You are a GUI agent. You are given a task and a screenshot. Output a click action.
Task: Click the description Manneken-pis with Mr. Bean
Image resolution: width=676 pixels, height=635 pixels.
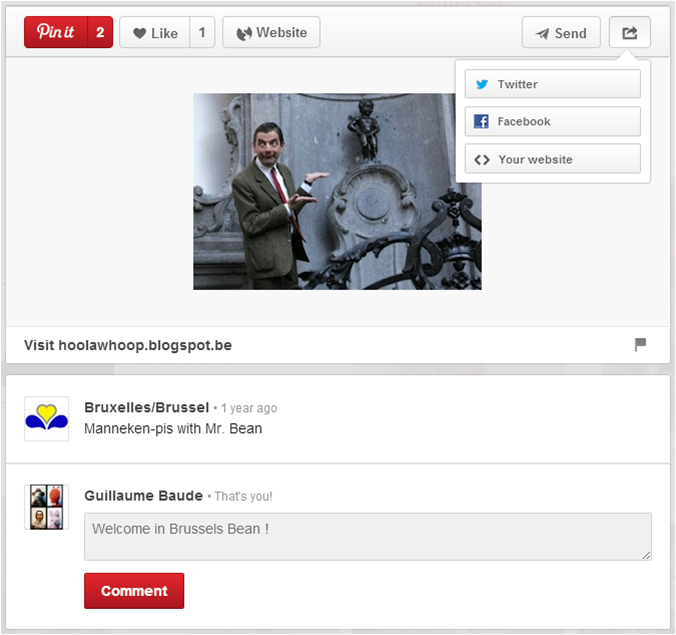click(x=173, y=429)
